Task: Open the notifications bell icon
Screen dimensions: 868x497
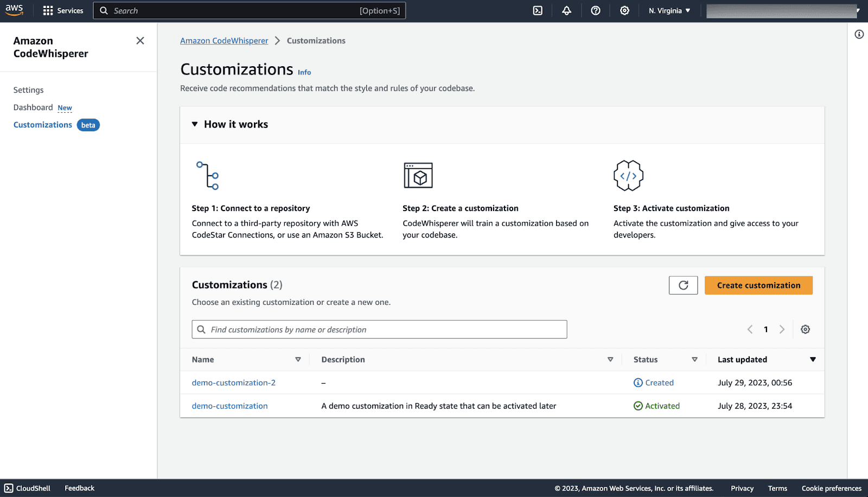Action: point(566,11)
